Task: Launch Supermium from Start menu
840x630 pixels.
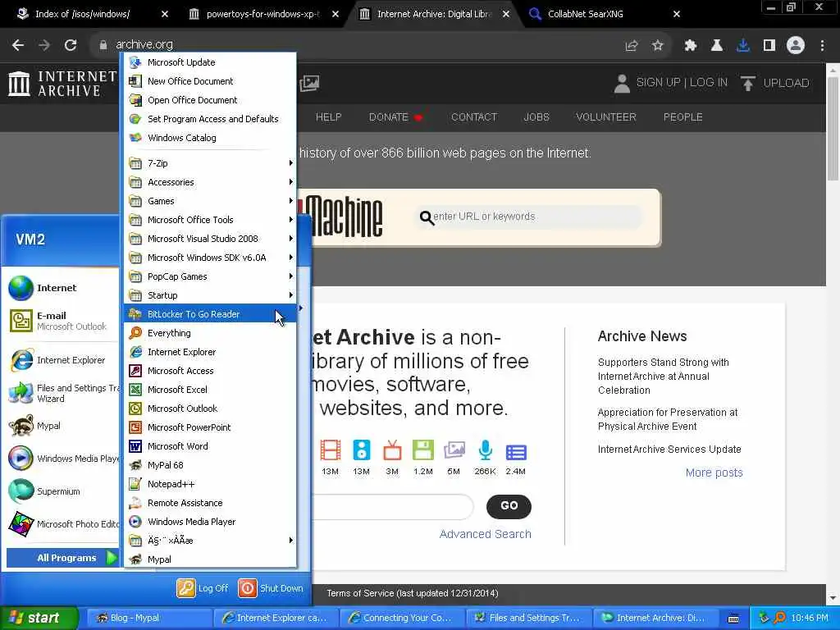Action: tap(62, 491)
